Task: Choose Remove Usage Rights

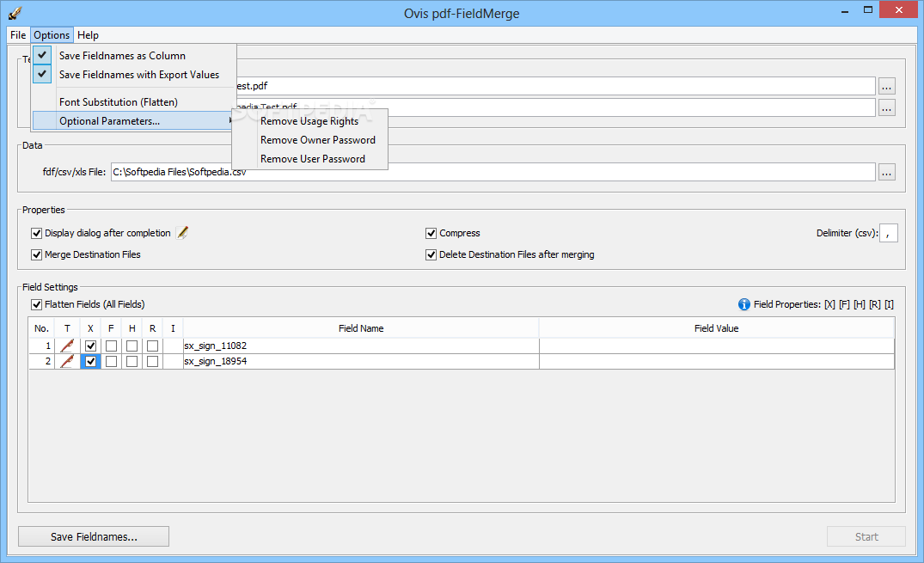Action: (310, 121)
